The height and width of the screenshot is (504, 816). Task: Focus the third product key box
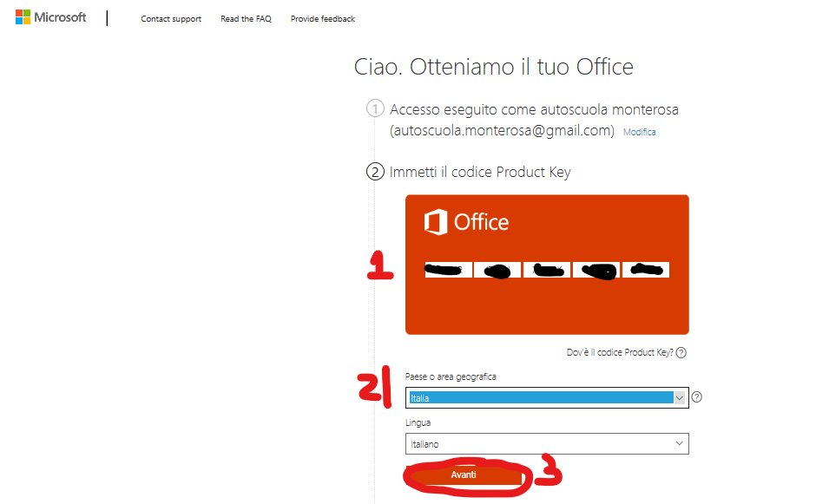[547, 270]
